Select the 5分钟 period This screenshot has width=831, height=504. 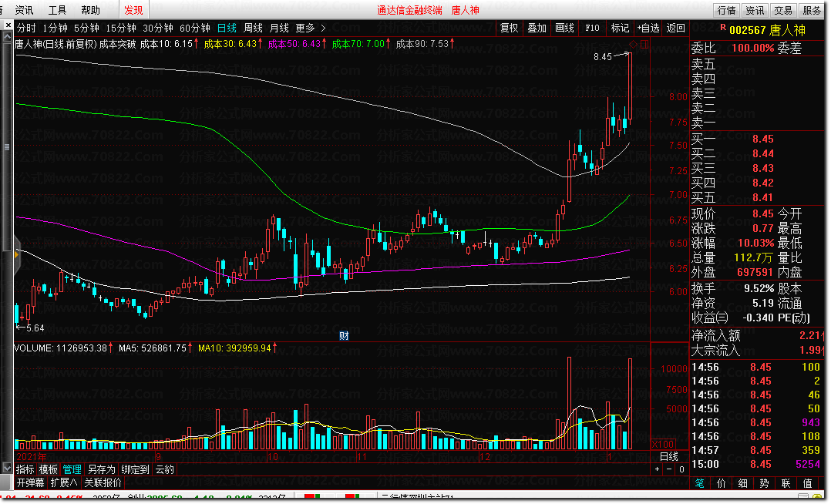(x=86, y=28)
